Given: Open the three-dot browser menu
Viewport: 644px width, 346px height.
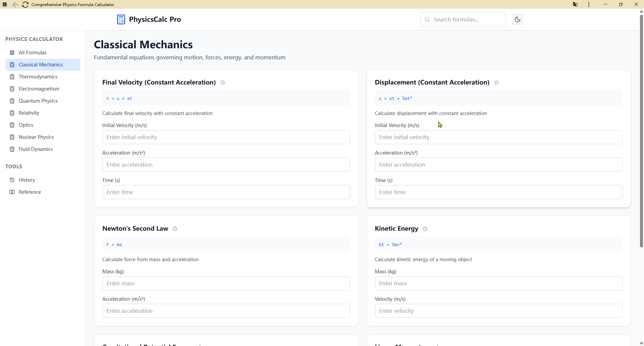Looking at the screenshot, I should [x=589, y=4].
